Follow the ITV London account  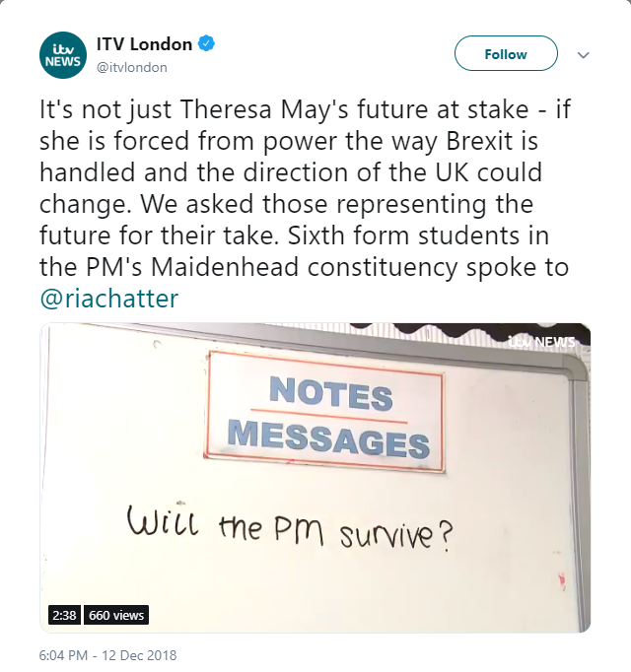506,54
